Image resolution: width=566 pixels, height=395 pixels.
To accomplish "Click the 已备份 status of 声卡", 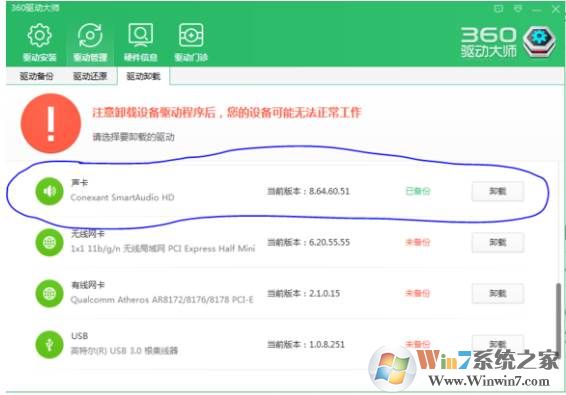I will pyautogui.click(x=418, y=191).
